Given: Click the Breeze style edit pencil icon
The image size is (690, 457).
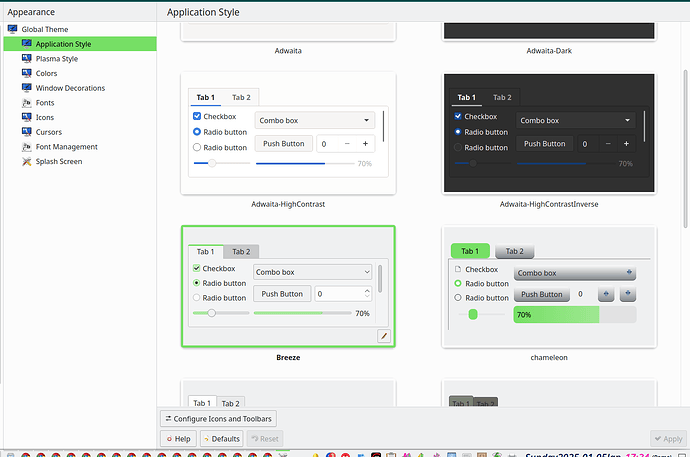Looking at the screenshot, I should [x=383, y=336].
